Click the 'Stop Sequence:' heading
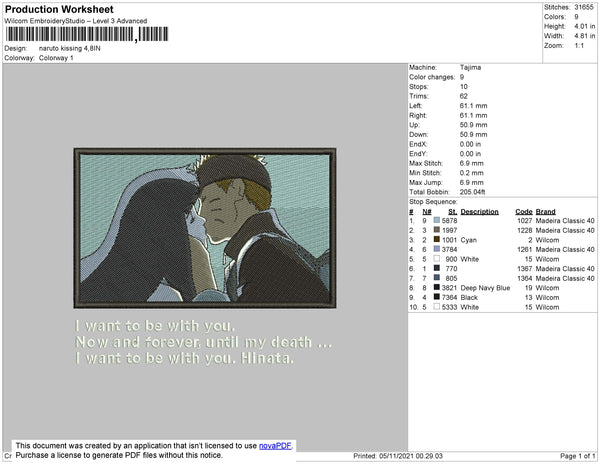 tap(433, 202)
